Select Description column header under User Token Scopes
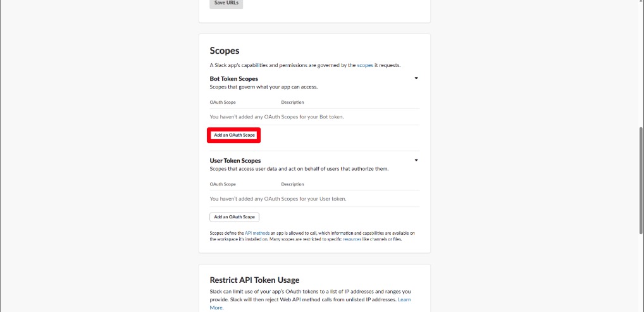Viewport: 644px width, 312px height. (x=292, y=184)
